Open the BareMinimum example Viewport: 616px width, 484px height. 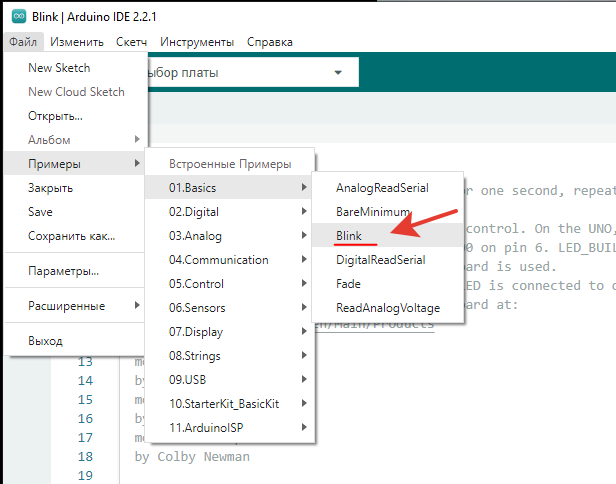pyautogui.click(x=388, y=212)
